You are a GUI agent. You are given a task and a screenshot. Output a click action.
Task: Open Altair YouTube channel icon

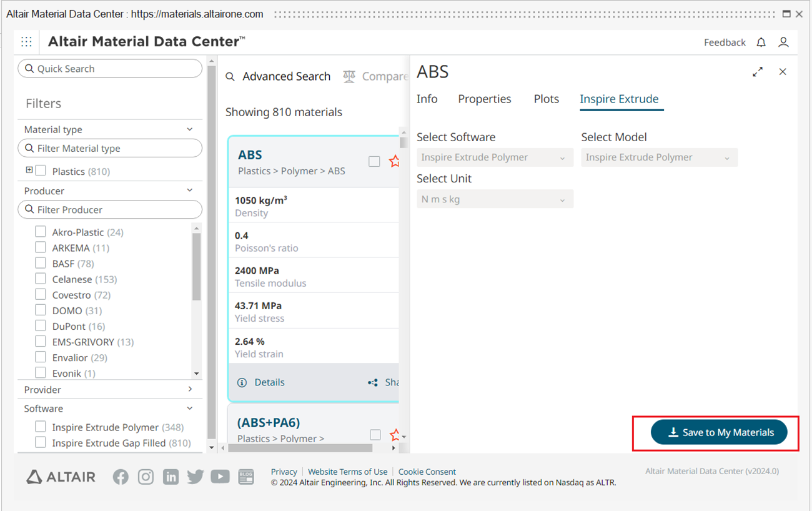(220, 477)
